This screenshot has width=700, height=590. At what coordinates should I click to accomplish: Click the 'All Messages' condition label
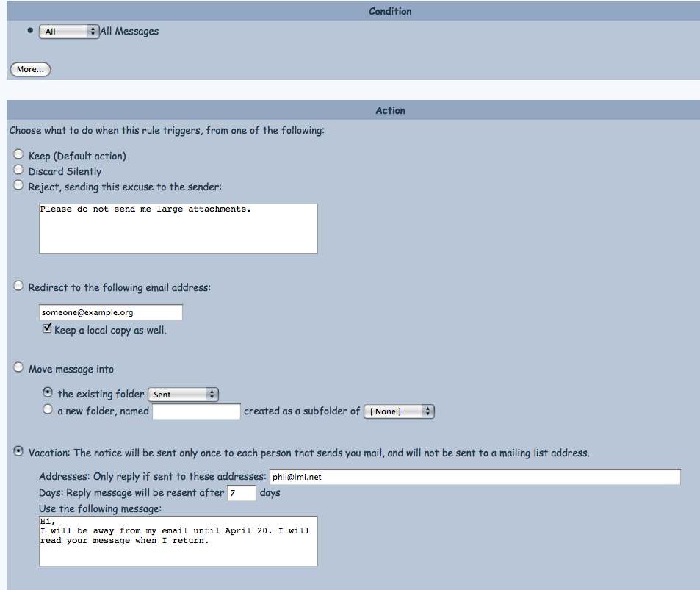tap(129, 32)
